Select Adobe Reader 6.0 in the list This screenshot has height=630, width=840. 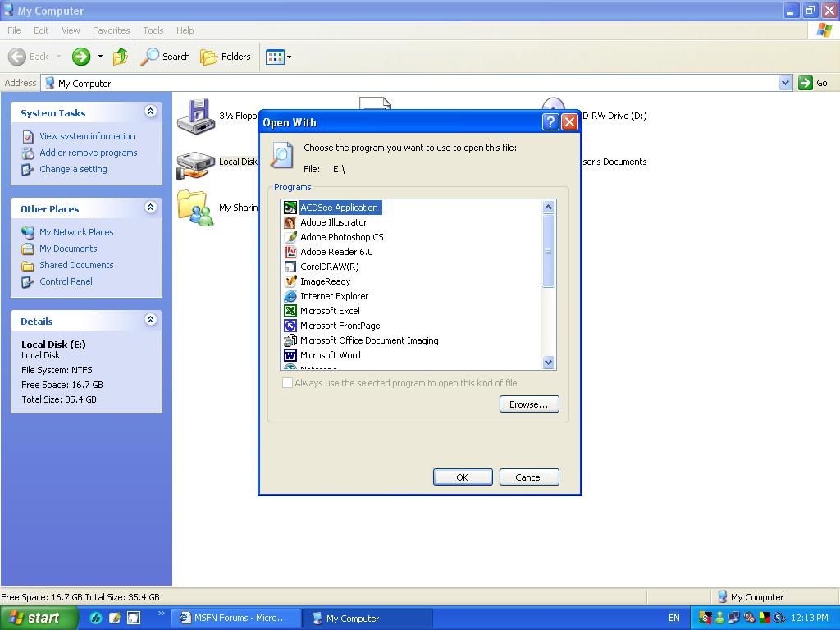click(336, 252)
